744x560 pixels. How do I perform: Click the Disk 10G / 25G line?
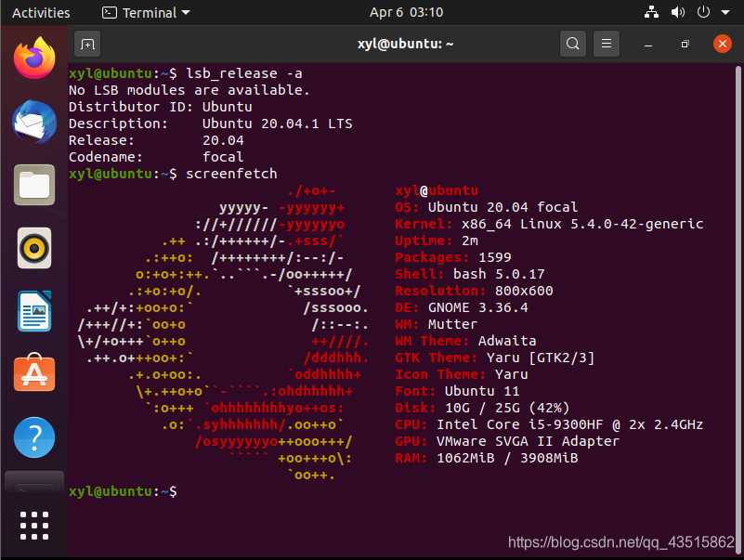[482, 408]
